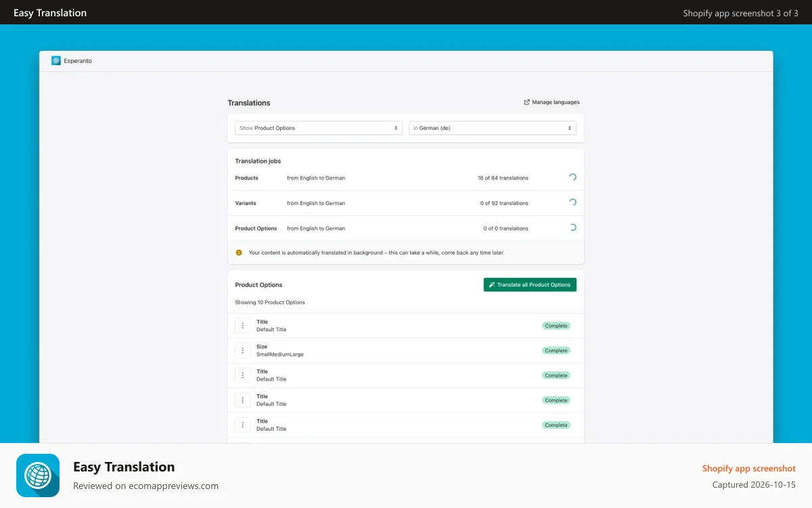Click the 0 of 0 translations text
This screenshot has width=812, height=508.
pyautogui.click(x=505, y=228)
